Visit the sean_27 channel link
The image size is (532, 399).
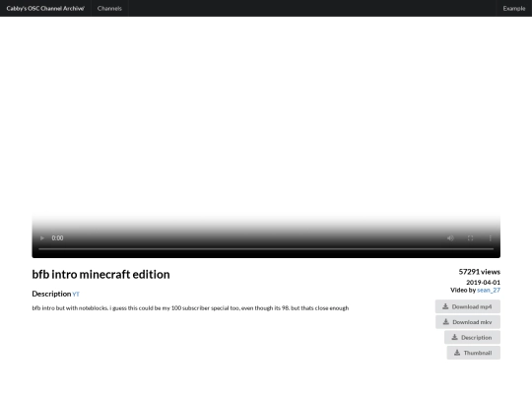489,290
